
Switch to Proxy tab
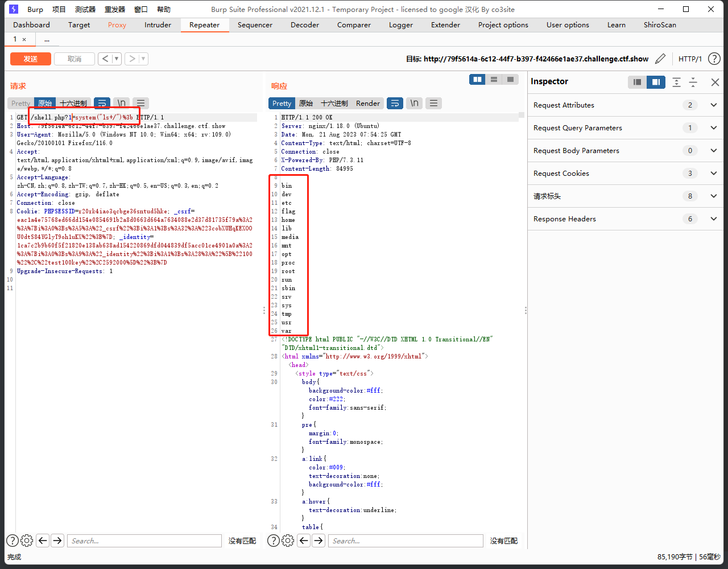(x=117, y=24)
